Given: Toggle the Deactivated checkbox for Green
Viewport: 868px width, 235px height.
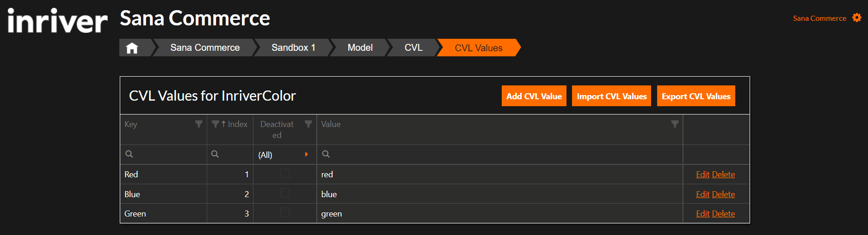Looking at the screenshot, I should [285, 212].
